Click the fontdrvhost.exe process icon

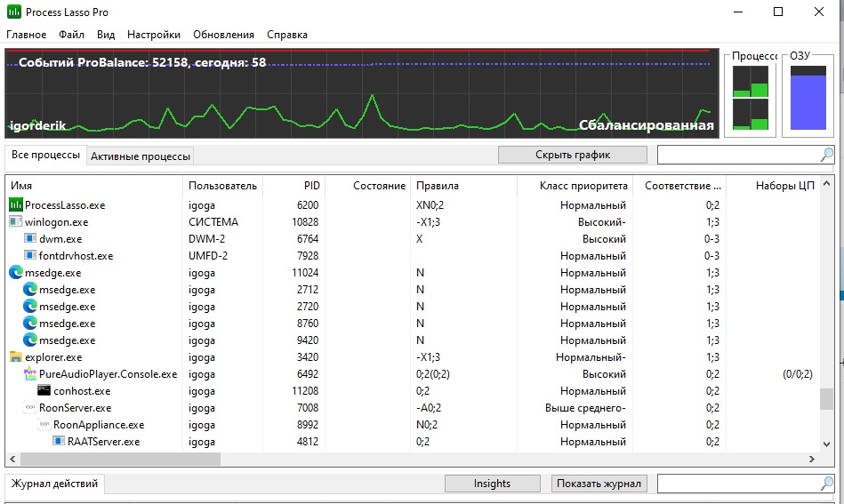coord(30,255)
